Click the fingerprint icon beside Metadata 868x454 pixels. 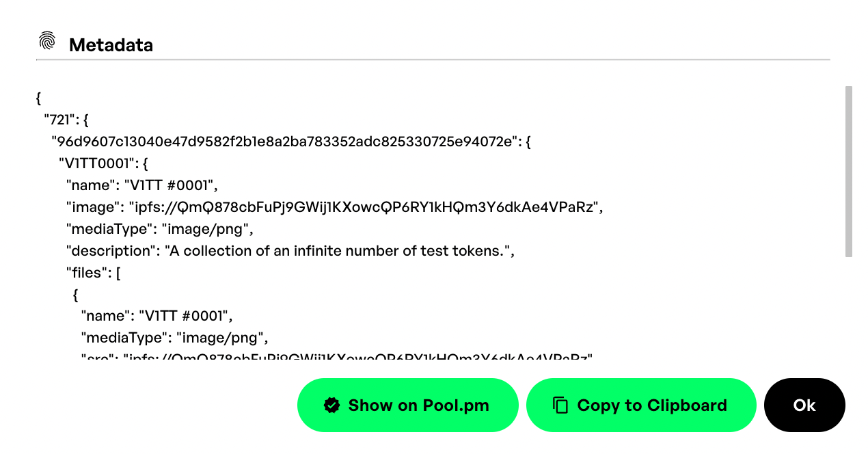tap(47, 41)
